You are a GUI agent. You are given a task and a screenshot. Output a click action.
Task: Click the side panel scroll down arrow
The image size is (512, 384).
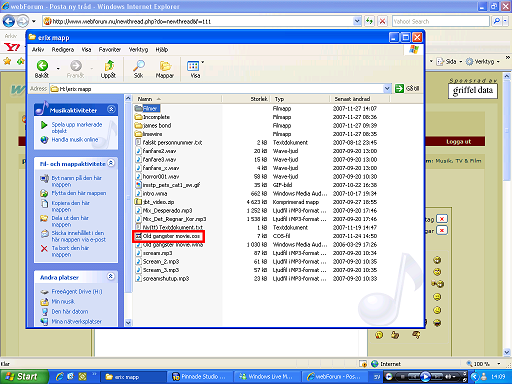[x=128, y=323]
